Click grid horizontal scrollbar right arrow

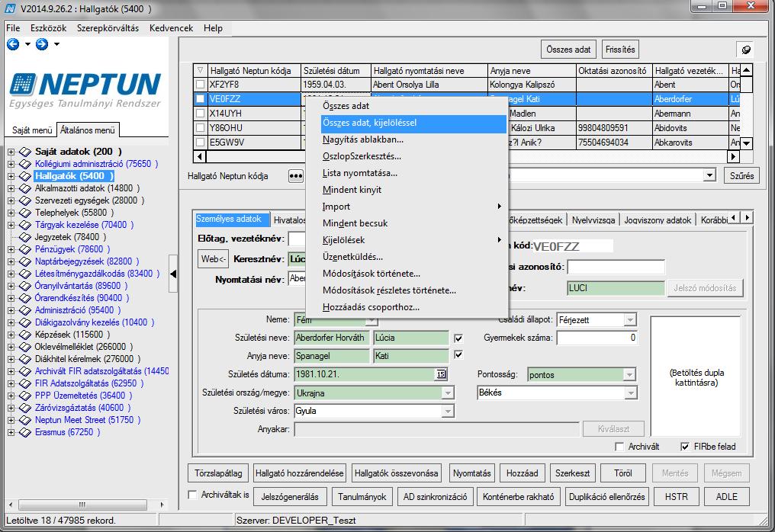(734, 156)
